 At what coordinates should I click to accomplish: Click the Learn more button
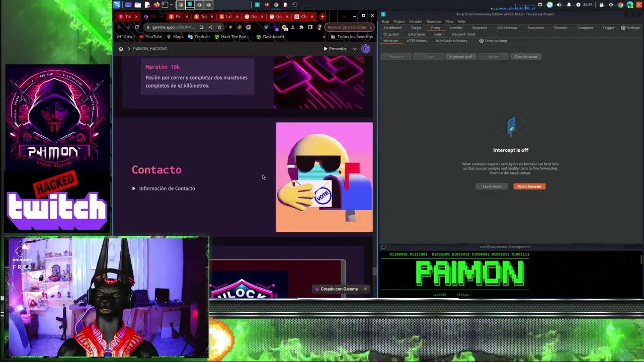pyautogui.click(x=492, y=187)
